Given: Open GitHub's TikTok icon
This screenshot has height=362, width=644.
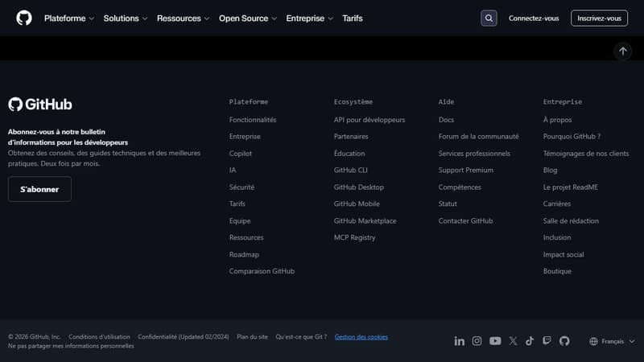Looking at the screenshot, I should 530,341.
